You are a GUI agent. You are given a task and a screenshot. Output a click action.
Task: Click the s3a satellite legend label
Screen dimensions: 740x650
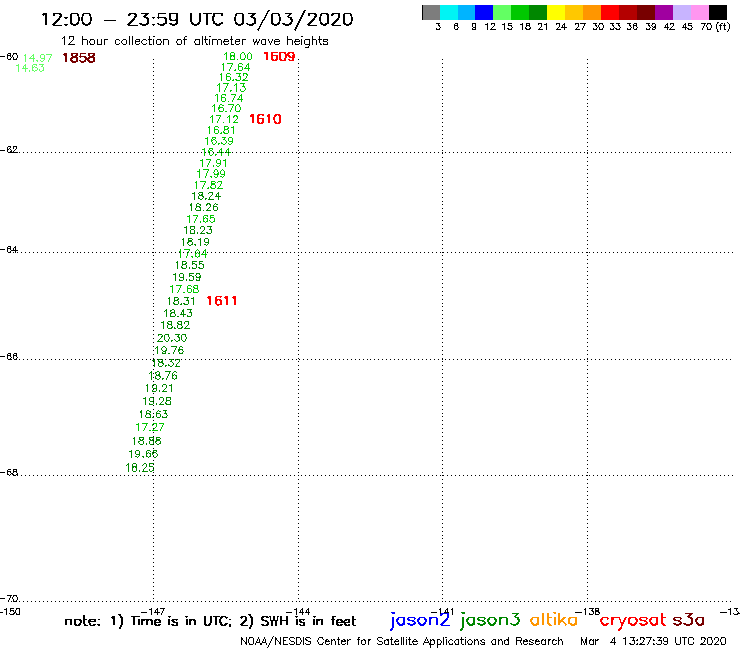pos(689,620)
